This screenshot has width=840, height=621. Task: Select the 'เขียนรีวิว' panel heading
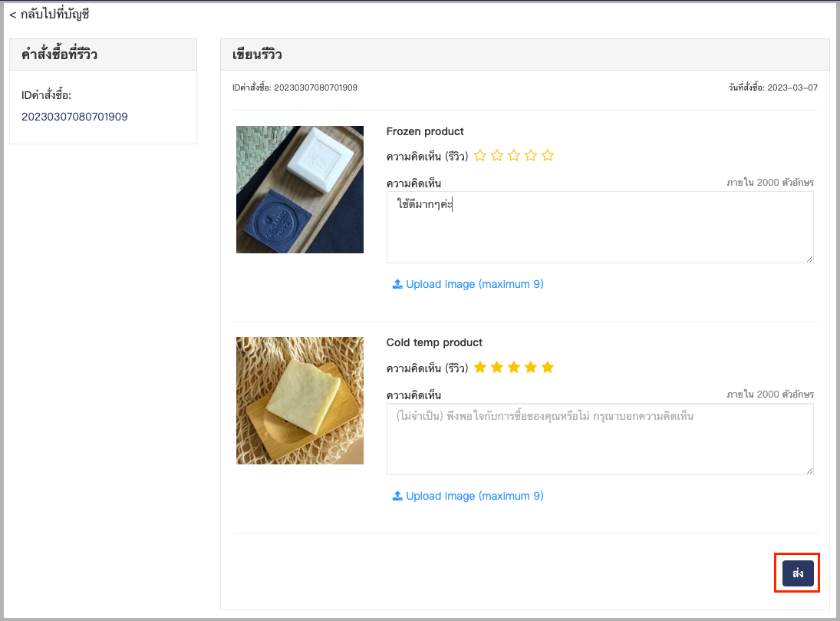coord(257,55)
